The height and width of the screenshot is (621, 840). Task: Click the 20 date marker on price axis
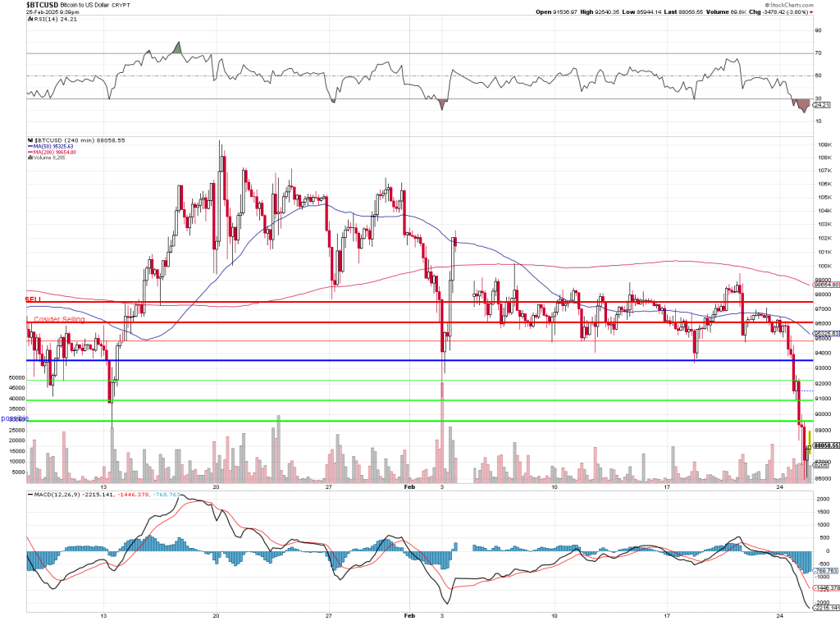point(216,486)
